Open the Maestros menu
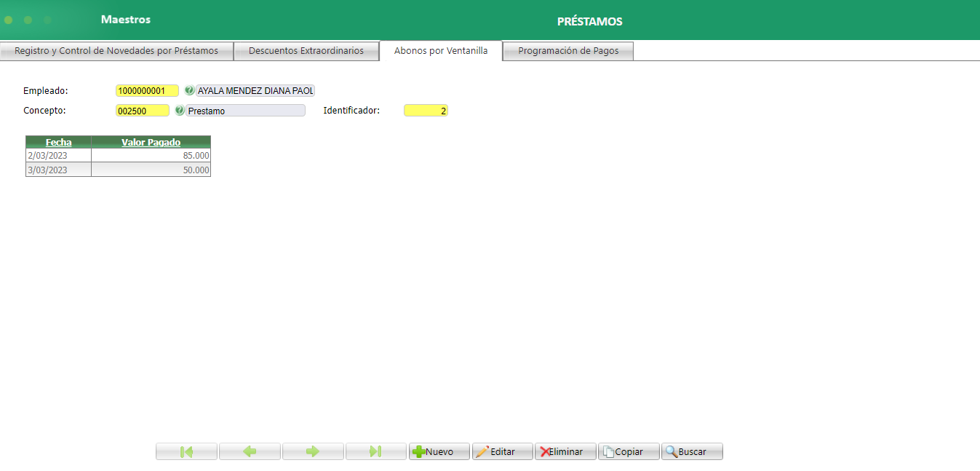Screen dimensions: 980x471 point(127,20)
